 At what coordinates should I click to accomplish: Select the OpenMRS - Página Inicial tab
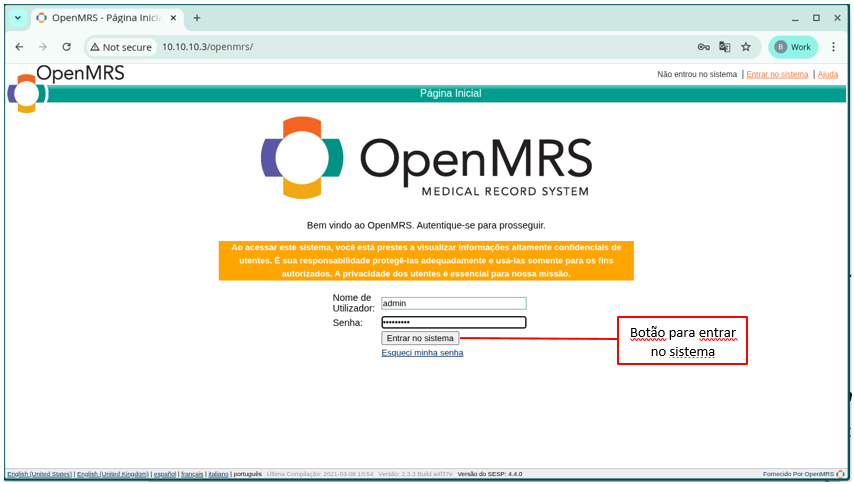(x=100, y=18)
